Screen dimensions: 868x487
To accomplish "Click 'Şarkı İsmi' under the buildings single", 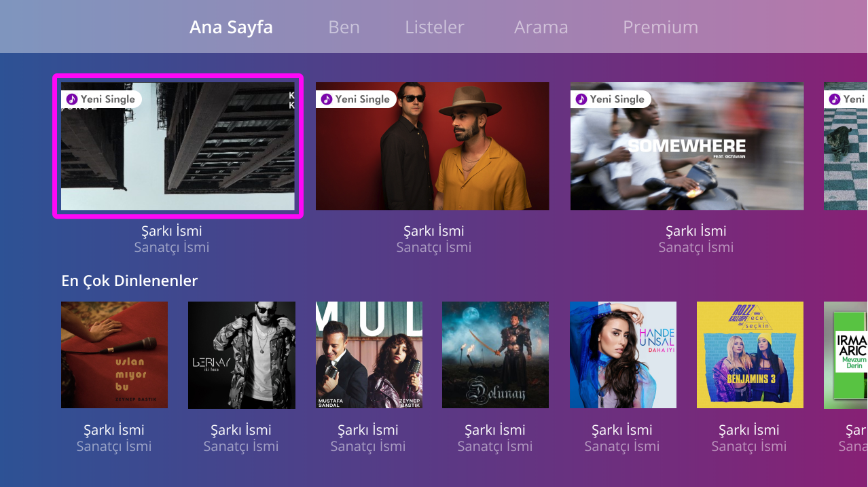I will pos(172,231).
